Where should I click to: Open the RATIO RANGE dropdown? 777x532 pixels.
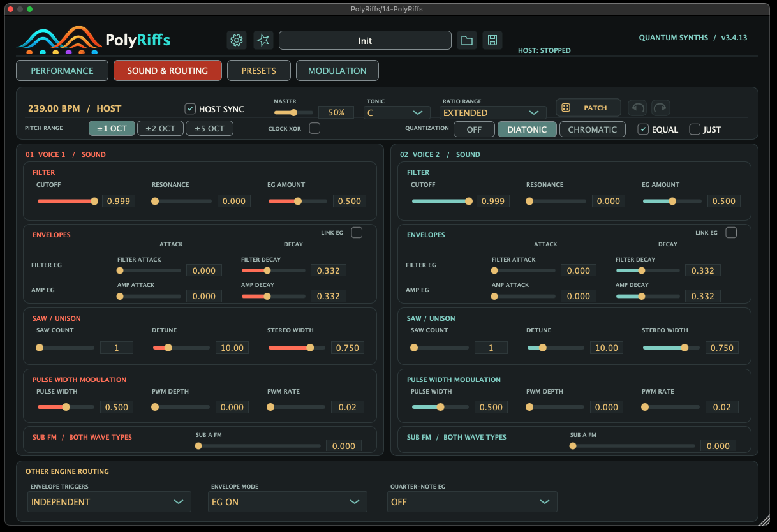pos(493,112)
